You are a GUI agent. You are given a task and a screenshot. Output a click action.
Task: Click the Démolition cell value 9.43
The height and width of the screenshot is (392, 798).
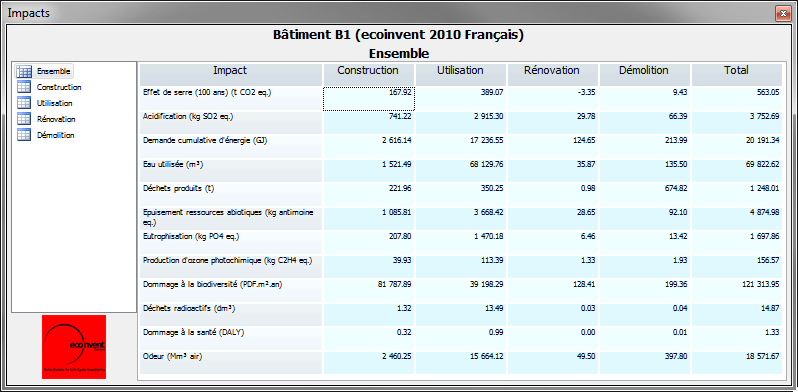679,93
